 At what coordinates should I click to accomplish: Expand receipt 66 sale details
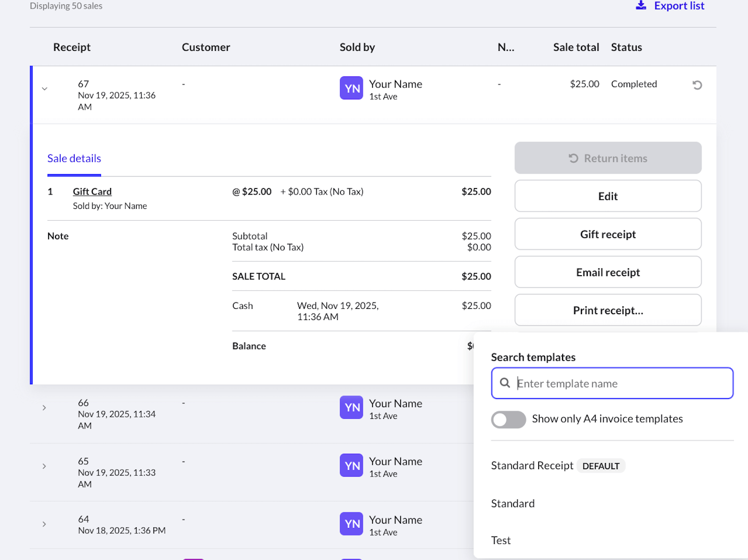(x=44, y=408)
